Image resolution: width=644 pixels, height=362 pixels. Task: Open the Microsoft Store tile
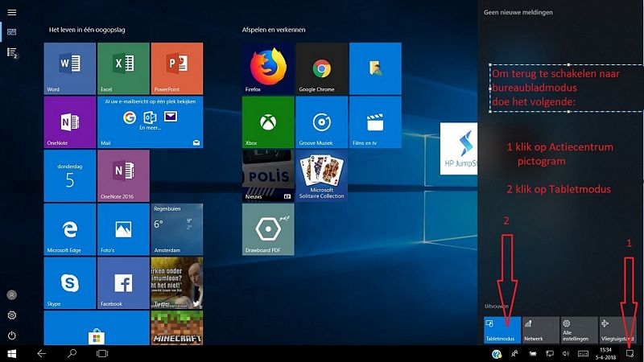(x=97, y=328)
